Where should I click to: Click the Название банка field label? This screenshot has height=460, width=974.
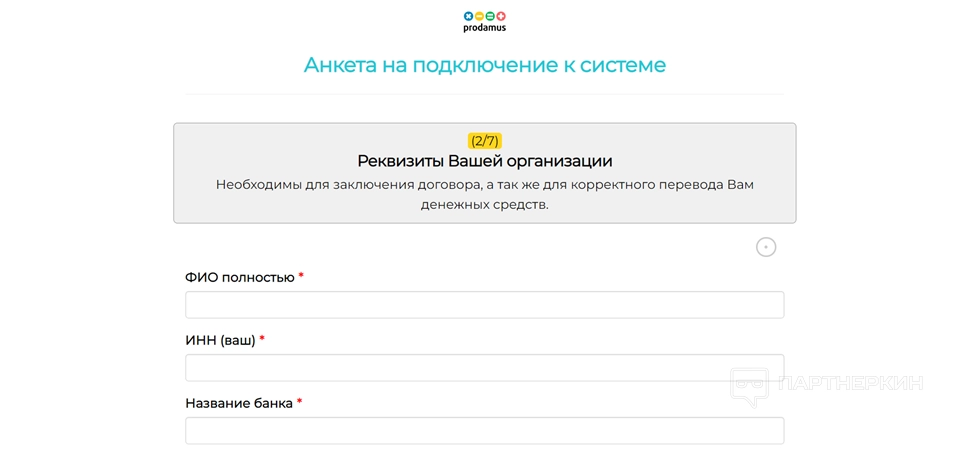(239, 403)
